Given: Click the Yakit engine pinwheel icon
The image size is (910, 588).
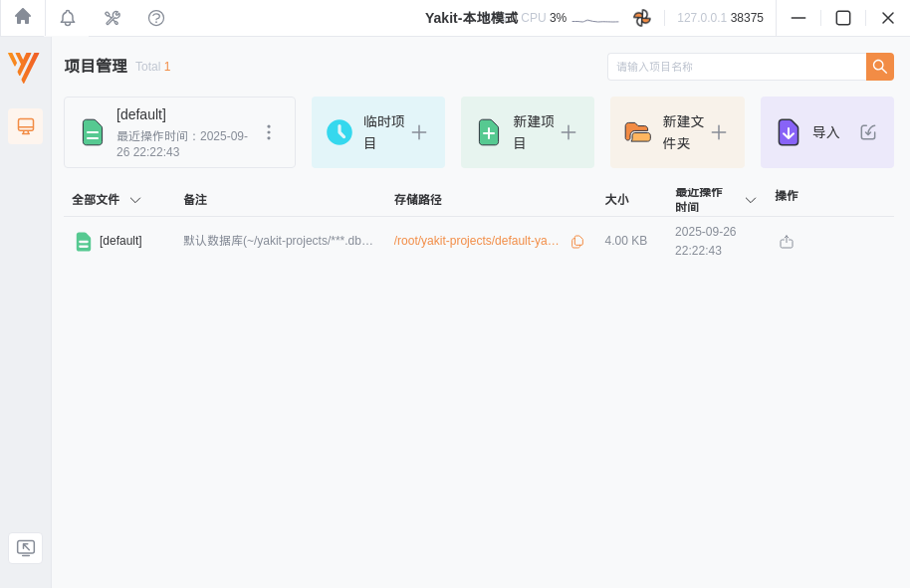Looking at the screenshot, I should pyautogui.click(x=642, y=17).
